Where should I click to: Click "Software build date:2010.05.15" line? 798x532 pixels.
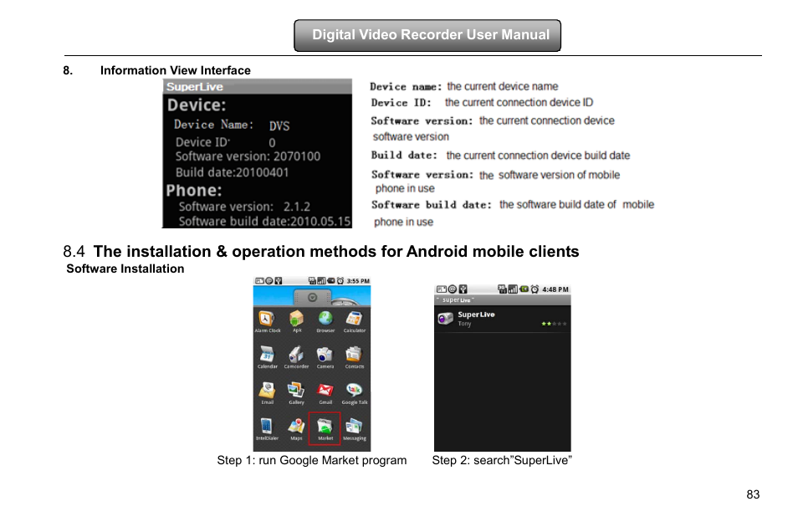coord(264,222)
